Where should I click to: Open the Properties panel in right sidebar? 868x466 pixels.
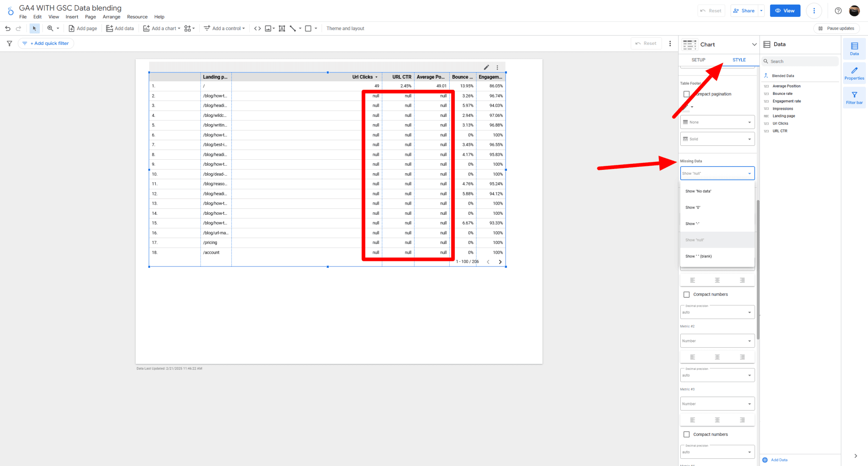pyautogui.click(x=854, y=72)
